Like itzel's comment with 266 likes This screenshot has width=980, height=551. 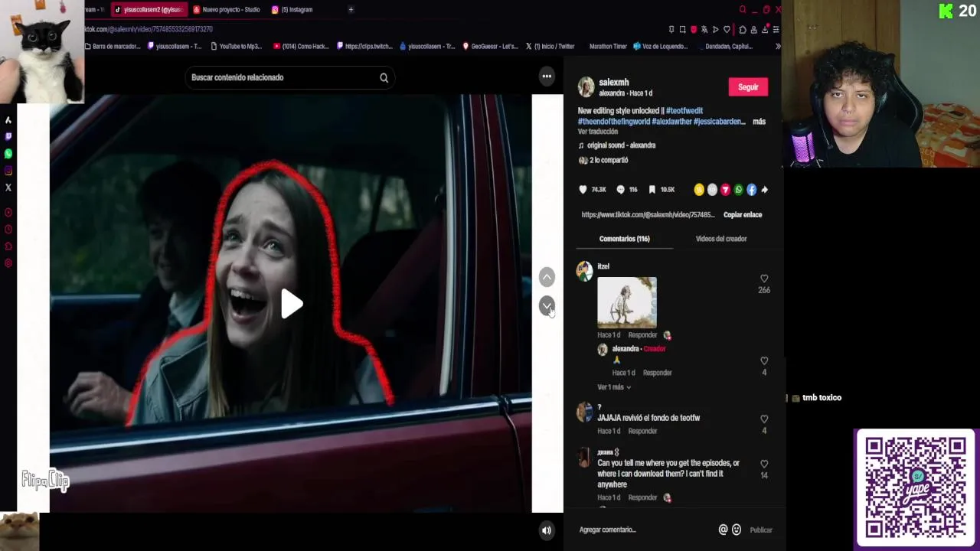(764, 279)
